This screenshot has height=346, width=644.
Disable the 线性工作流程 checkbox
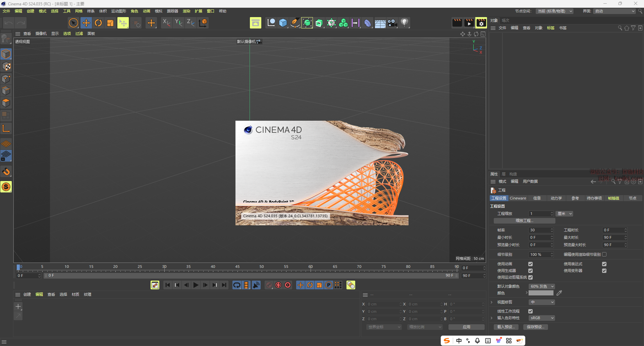pyautogui.click(x=530, y=311)
